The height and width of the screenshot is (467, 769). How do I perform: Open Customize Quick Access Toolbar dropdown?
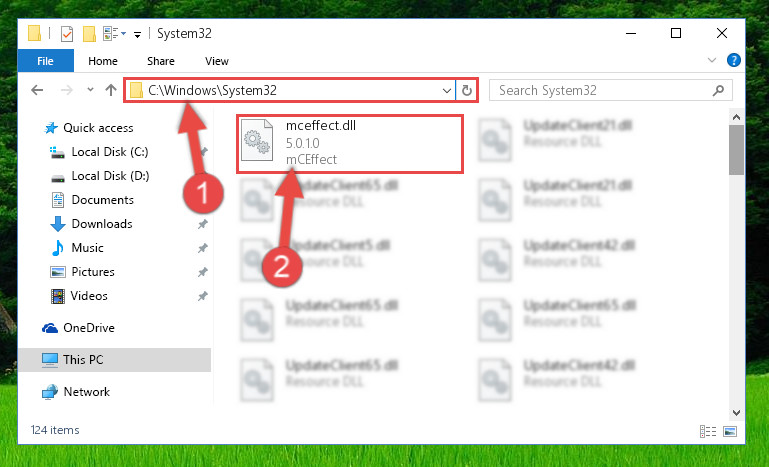click(138, 34)
